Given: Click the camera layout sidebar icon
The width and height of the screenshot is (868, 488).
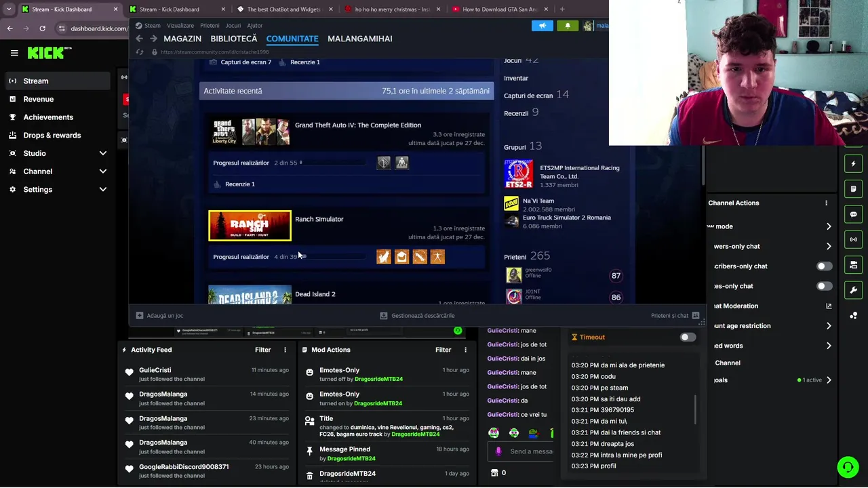Looking at the screenshot, I should click(854, 265).
